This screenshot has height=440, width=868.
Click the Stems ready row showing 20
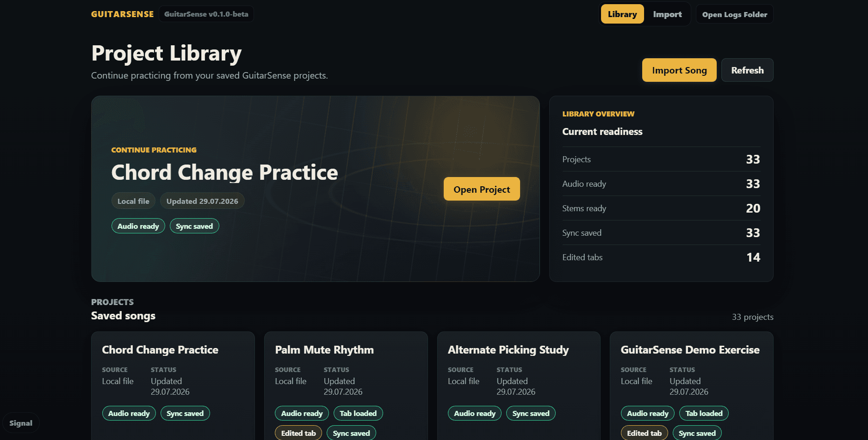click(x=661, y=208)
